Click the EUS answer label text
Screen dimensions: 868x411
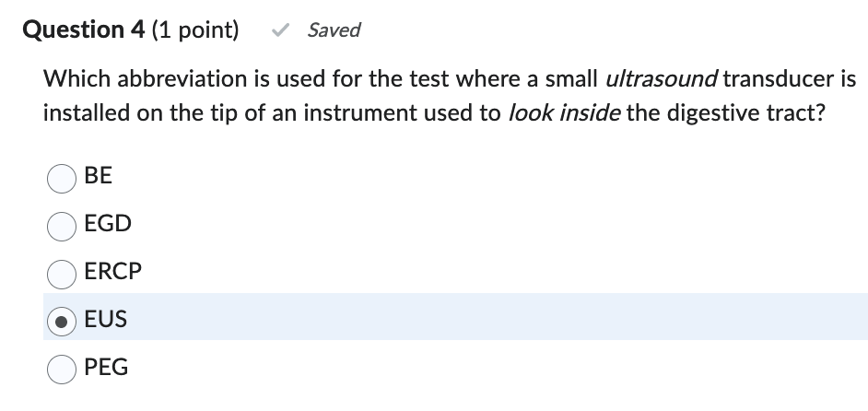coord(106,320)
